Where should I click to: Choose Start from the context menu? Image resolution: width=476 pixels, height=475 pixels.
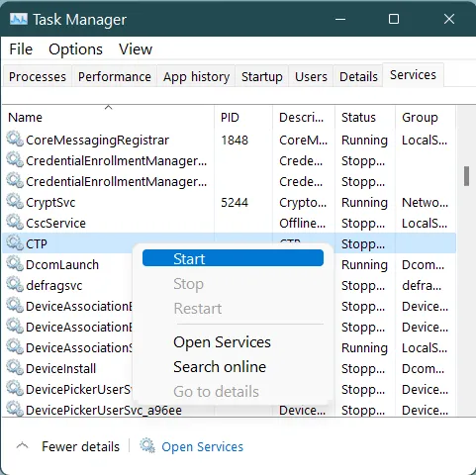pyautogui.click(x=233, y=258)
